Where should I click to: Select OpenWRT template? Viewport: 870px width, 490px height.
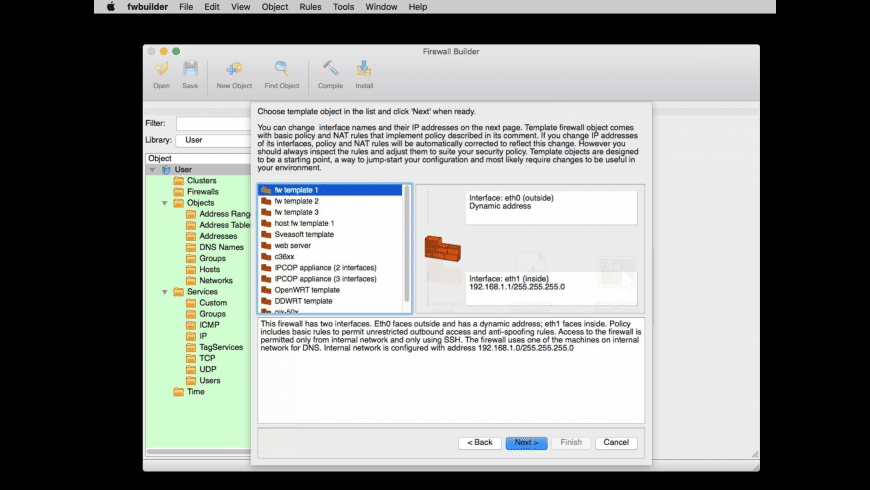331,290
